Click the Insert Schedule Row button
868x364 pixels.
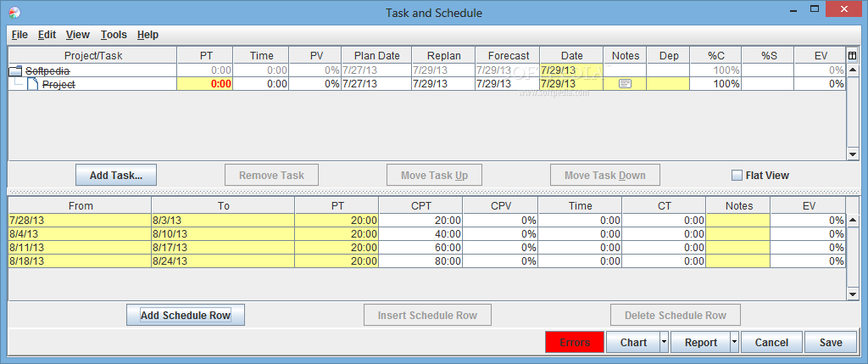(x=427, y=315)
